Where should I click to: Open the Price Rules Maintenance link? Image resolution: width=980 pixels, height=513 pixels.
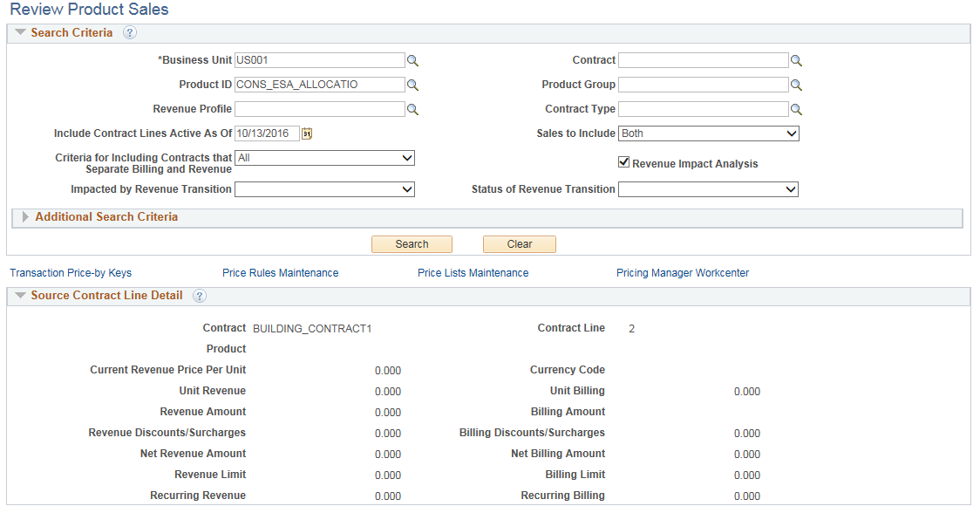(x=280, y=272)
